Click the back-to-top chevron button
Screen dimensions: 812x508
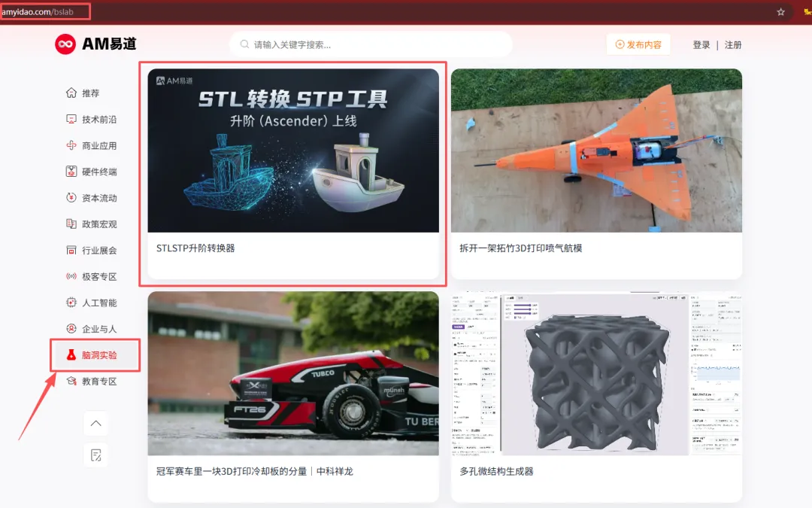(95, 424)
